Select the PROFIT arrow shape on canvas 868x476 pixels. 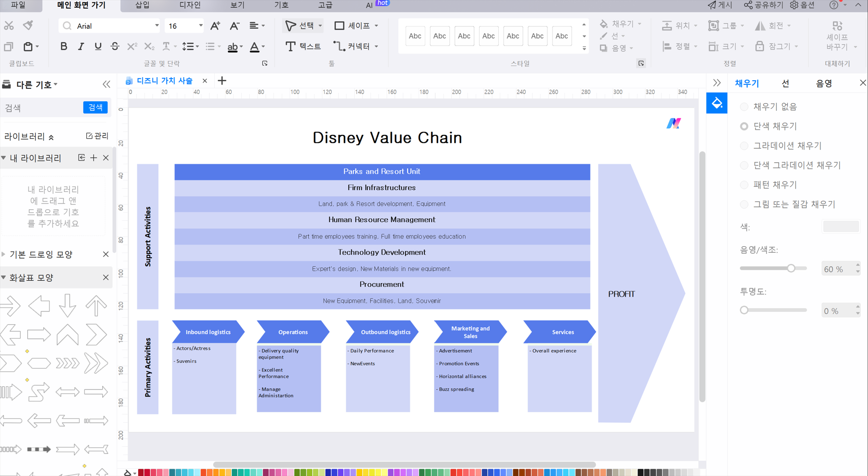click(x=641, y=294)
